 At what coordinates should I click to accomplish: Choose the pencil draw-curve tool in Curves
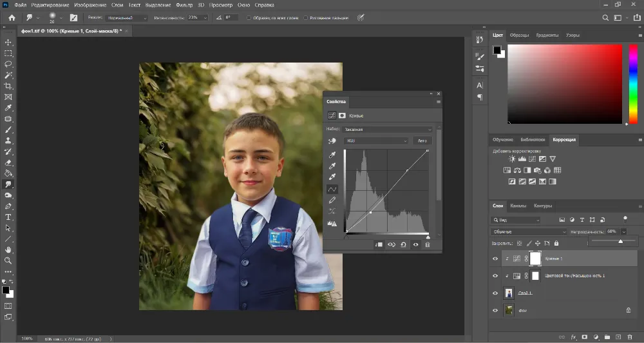333,200
